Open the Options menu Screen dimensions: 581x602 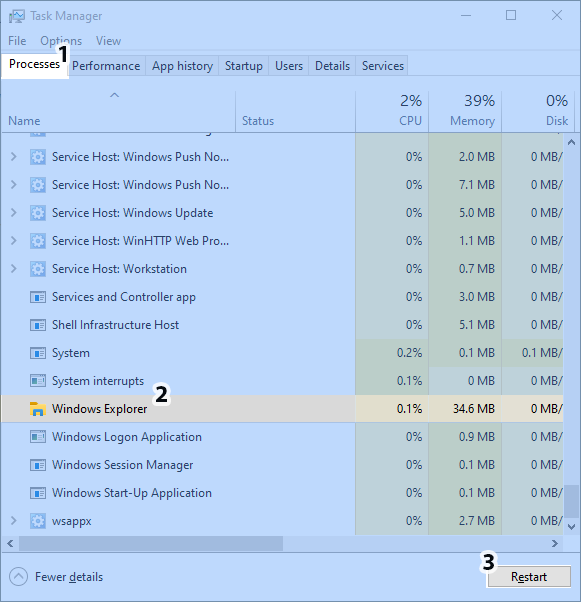click(61, 41)
